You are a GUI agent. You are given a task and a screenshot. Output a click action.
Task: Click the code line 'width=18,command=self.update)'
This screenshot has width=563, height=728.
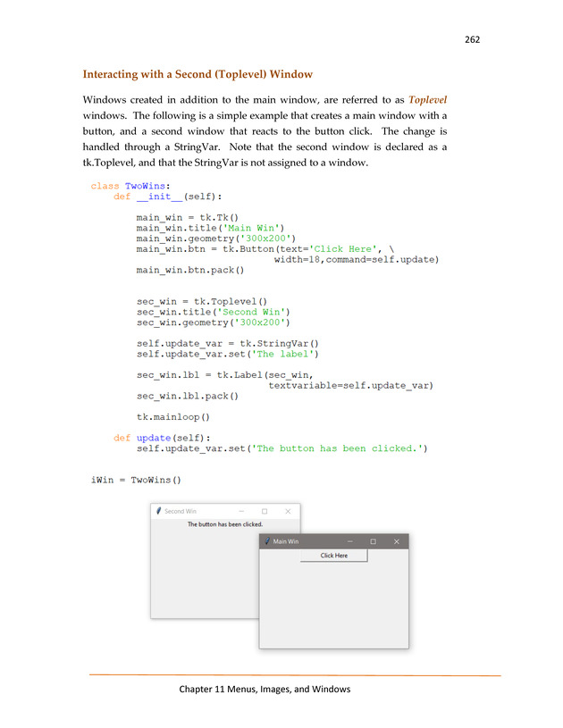pos(357,260)
